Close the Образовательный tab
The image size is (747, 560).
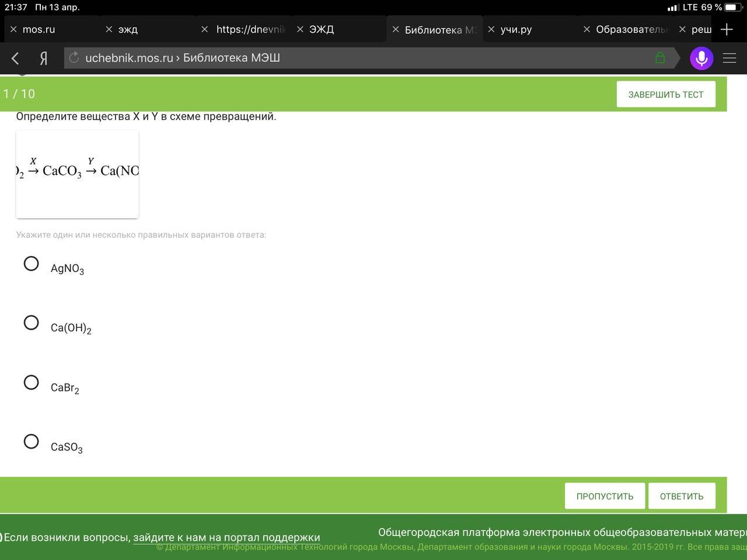587,29
